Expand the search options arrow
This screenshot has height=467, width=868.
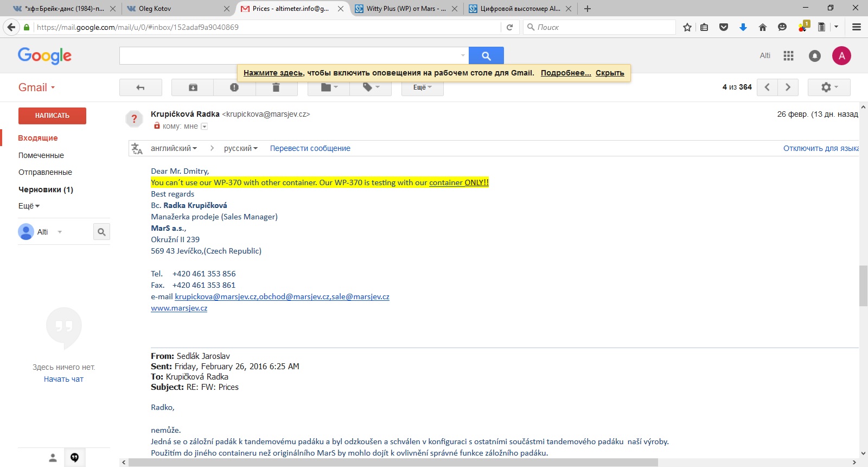463,55
